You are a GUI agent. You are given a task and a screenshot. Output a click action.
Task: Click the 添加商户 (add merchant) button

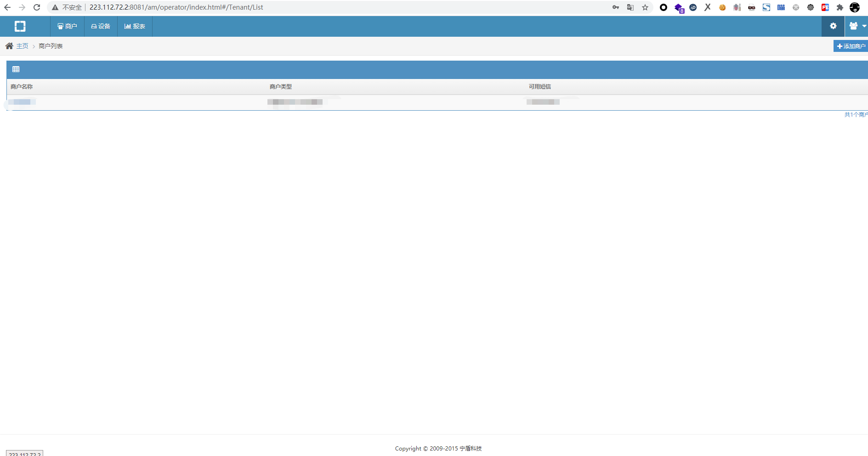coord(851,46)
